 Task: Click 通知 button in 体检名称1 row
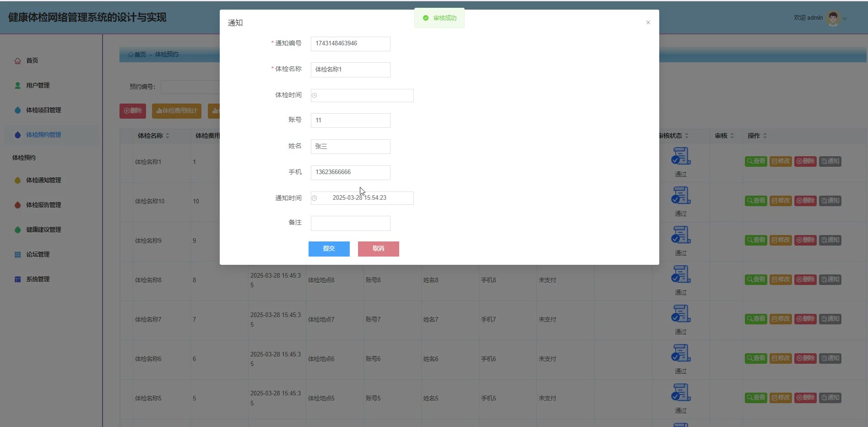(830, 161)
